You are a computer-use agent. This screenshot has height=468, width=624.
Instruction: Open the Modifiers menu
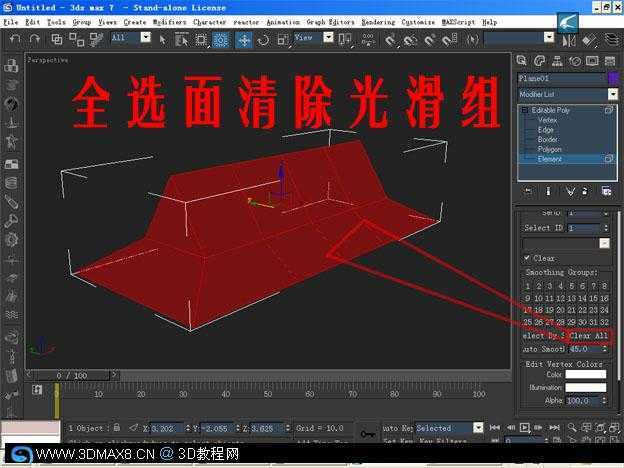point(170,22)
